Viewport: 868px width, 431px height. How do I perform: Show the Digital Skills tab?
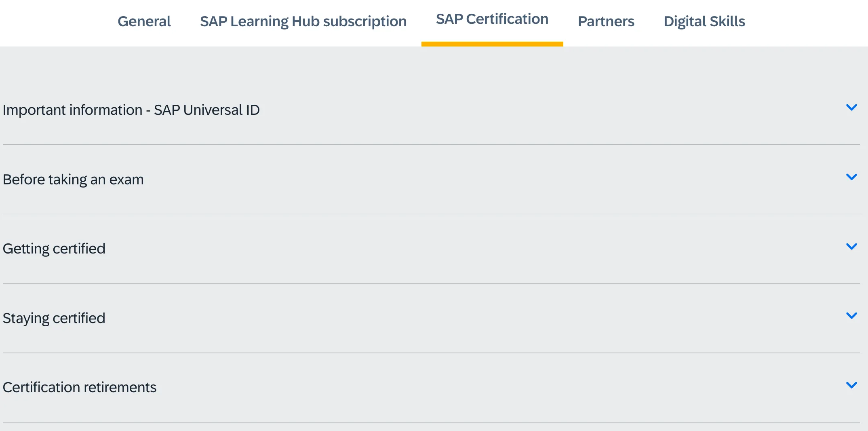click(x=704, y=21)
